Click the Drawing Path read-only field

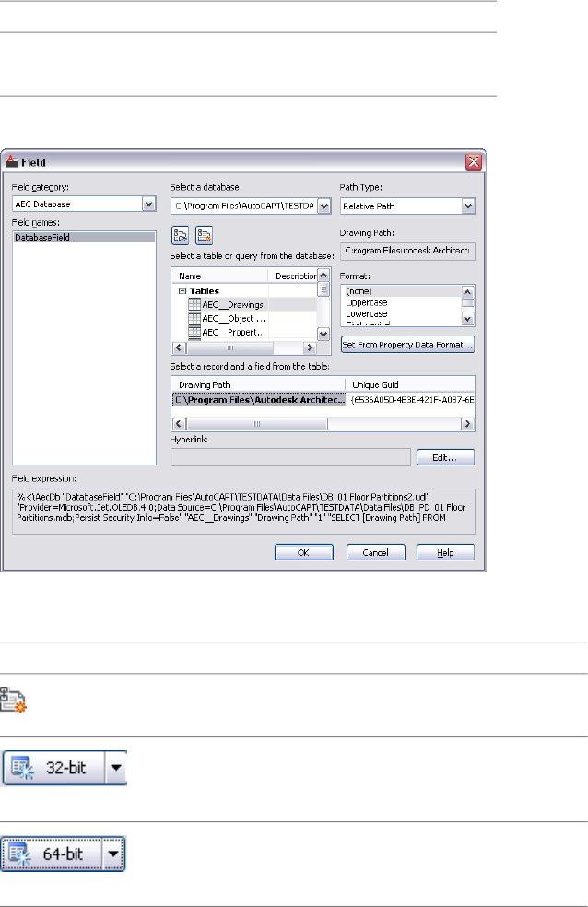[407, 251]
